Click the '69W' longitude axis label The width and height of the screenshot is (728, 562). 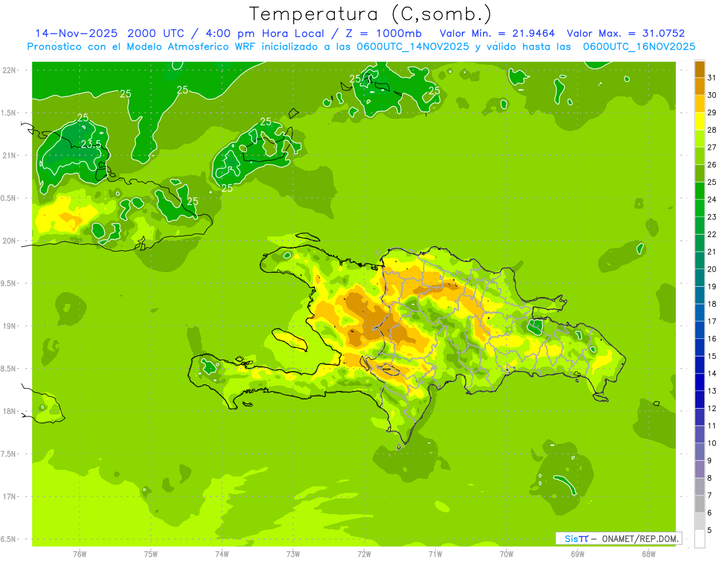click(x=578, y=554)
